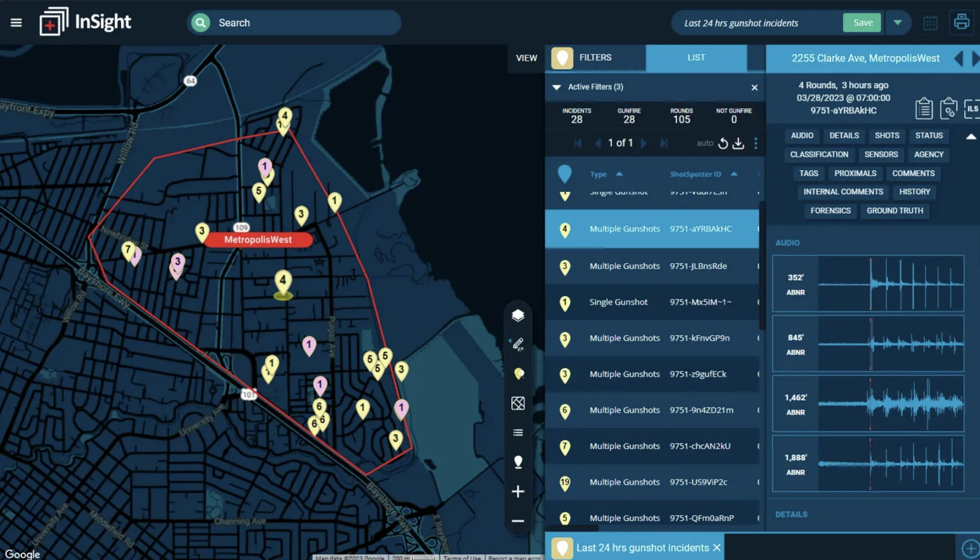980x560 pixels.
Task: Click the Save button
Action: click(x=862, y=23)
